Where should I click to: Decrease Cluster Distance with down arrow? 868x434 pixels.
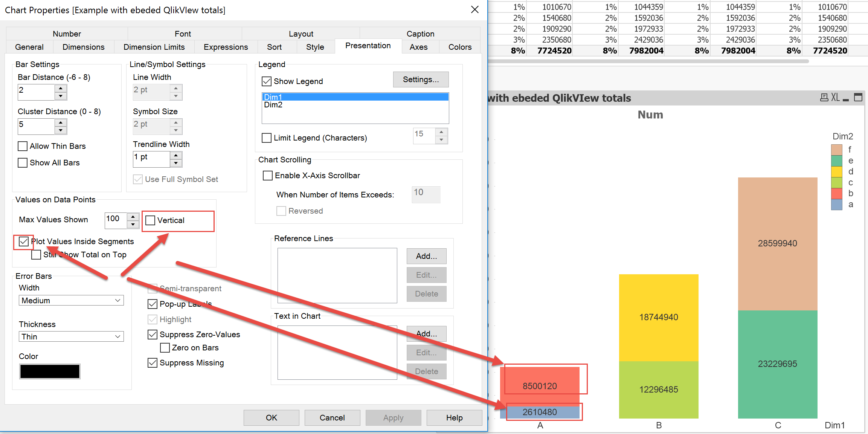[x=61, y=130]
